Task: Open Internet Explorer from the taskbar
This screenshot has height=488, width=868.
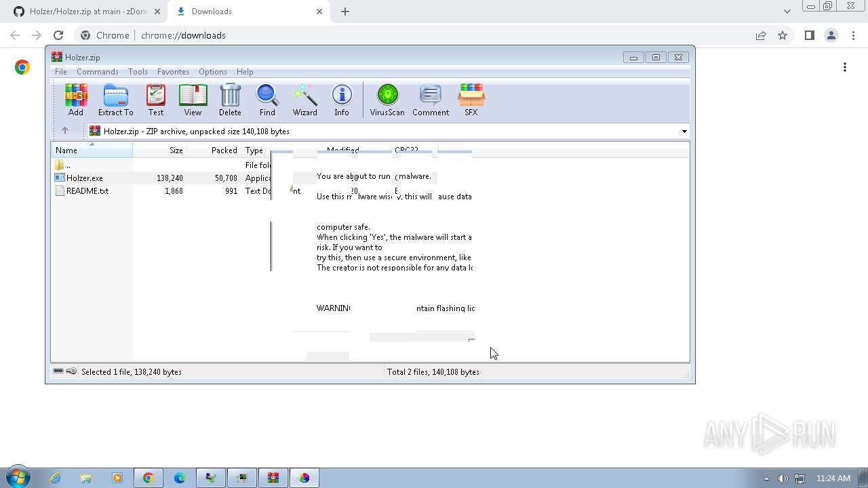Action: 55,478
